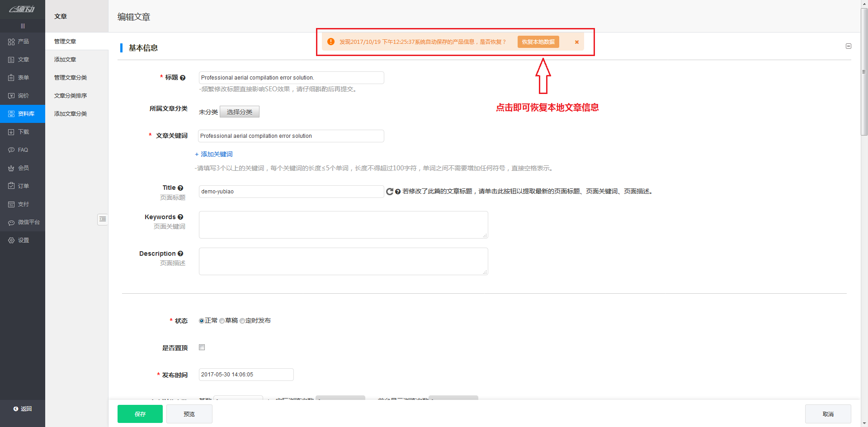
Task: Open 设置 from the sidebar
Action: point(23,240)
